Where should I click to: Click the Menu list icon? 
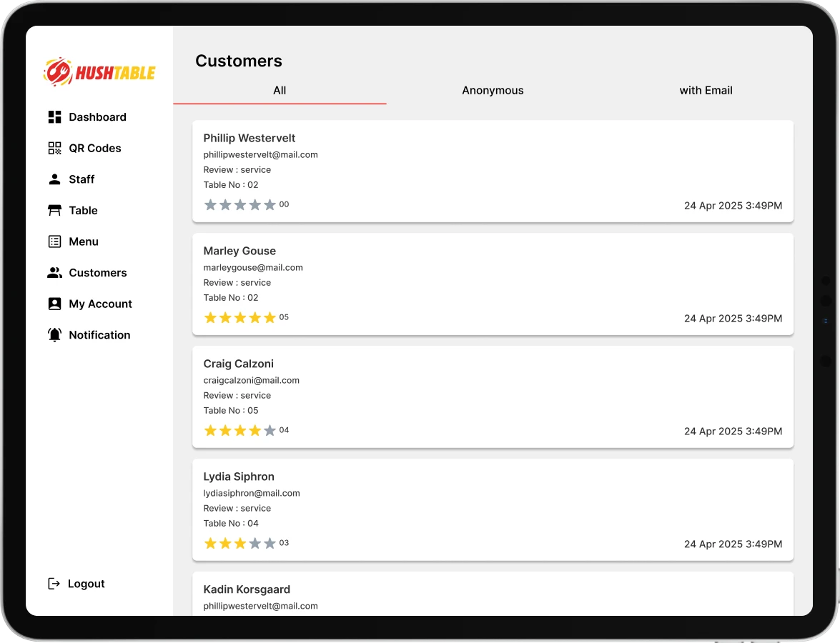tap(54, 241)
